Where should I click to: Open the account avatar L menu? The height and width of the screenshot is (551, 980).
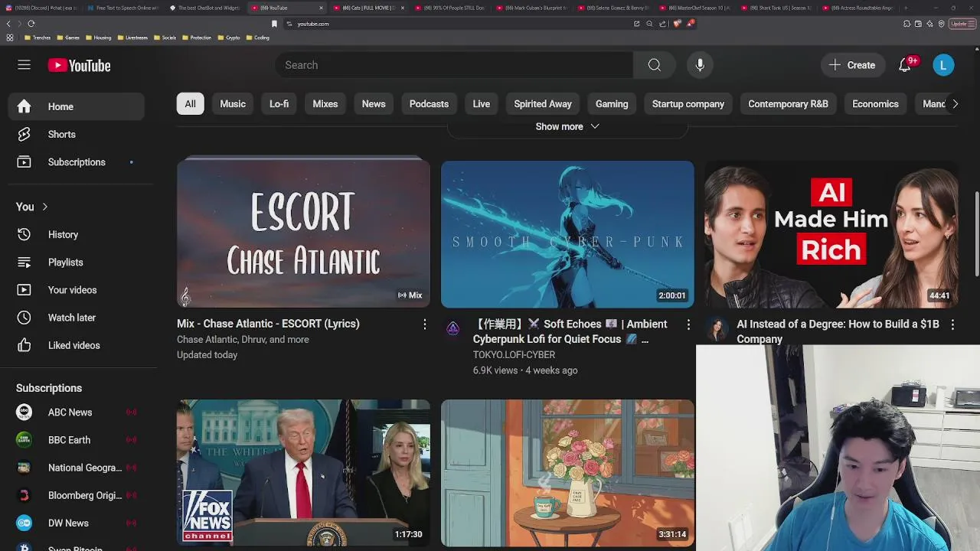(x=943, y=65)
